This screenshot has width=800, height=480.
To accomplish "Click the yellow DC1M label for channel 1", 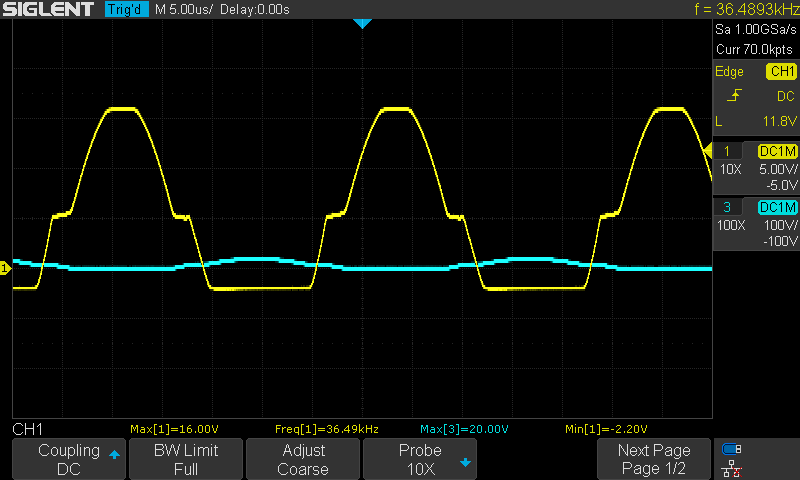I will [x=778, y=151].
